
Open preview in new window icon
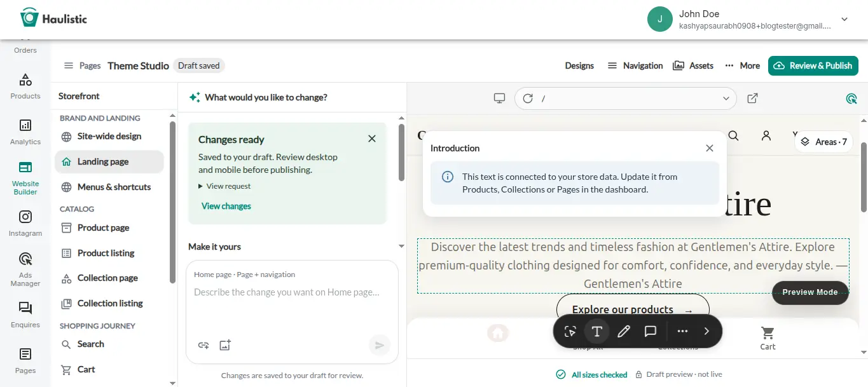click(x=752, y=98)
